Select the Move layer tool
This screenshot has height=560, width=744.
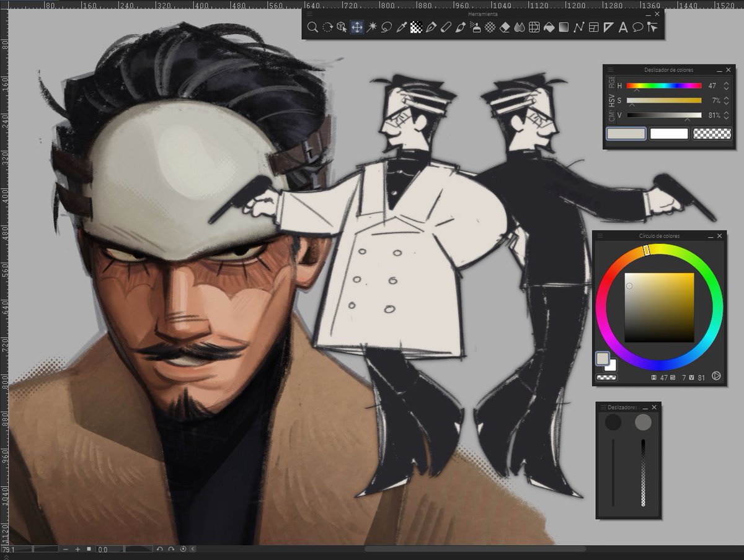357,27
